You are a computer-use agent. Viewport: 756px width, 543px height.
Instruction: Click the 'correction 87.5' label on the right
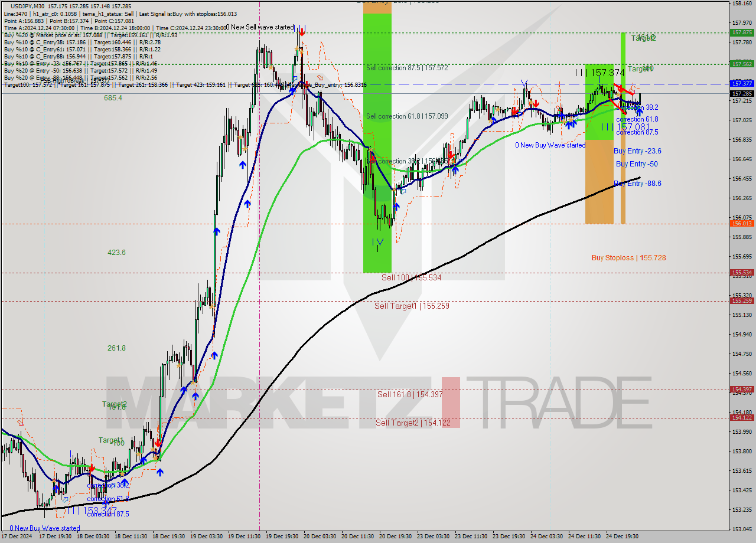click(x=637, y=132)
